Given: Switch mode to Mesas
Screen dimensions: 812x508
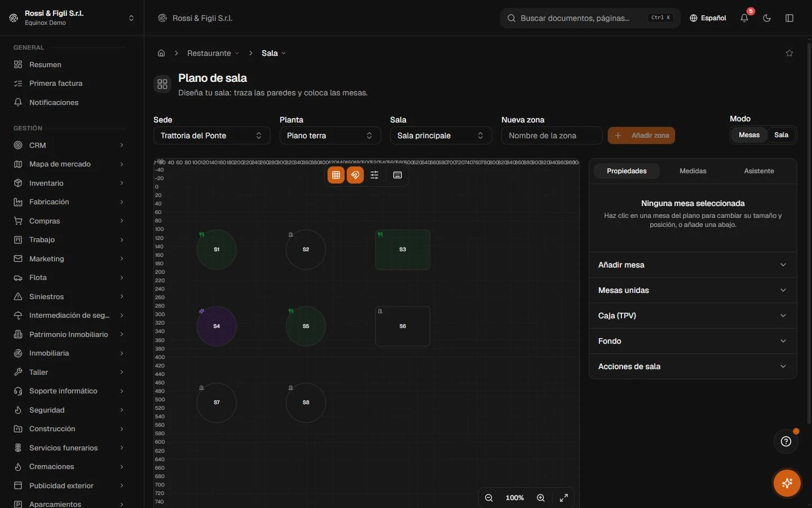Looking at the screenshot, I should (x=749, y=135).
